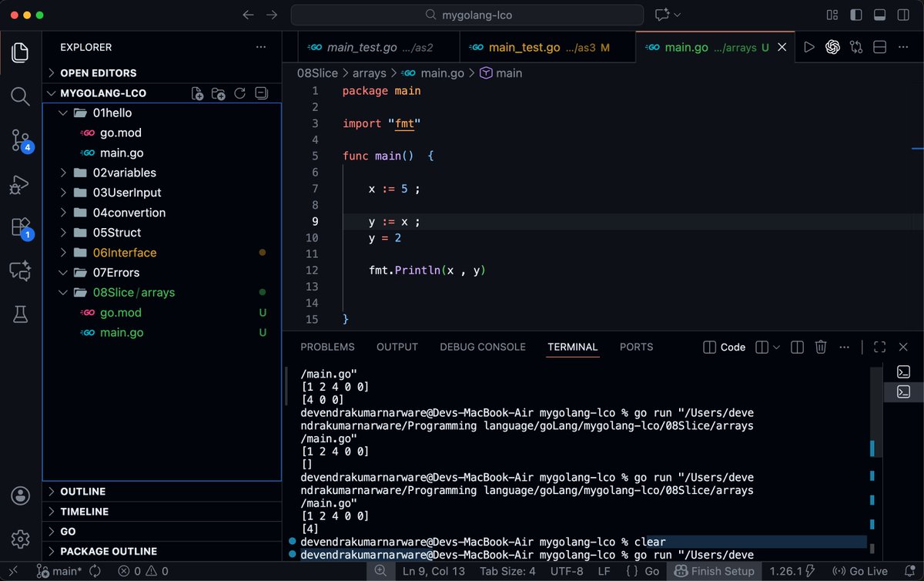Change UTF-8 file encoding

click(x=568, y=571)
